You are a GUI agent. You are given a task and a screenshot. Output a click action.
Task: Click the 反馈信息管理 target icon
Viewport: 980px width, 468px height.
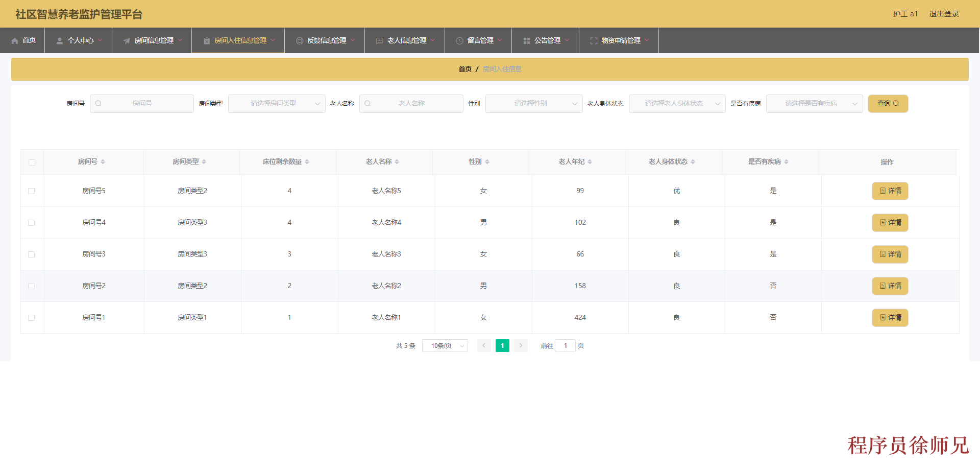click(299, 40)
